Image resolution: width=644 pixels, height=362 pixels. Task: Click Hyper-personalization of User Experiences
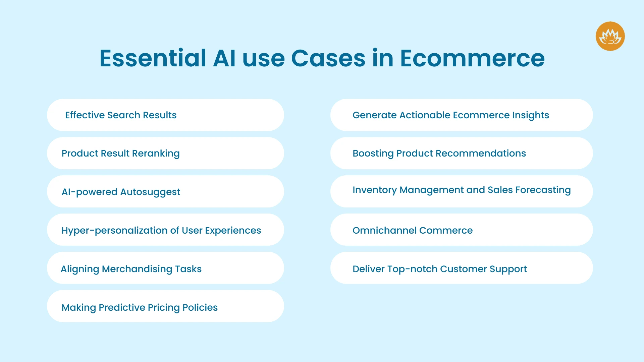click(161, 230)
